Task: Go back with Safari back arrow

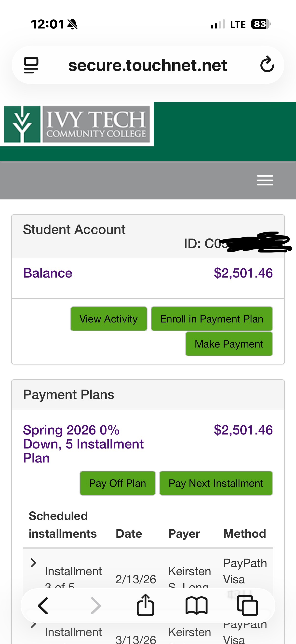Action: 43,605
